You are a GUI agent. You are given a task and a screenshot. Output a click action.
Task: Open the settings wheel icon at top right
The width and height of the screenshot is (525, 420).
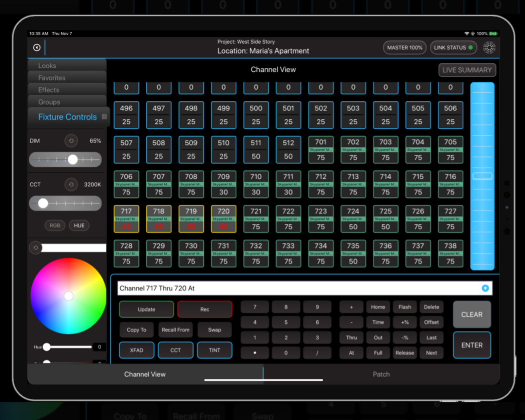(x=489, y=47)
